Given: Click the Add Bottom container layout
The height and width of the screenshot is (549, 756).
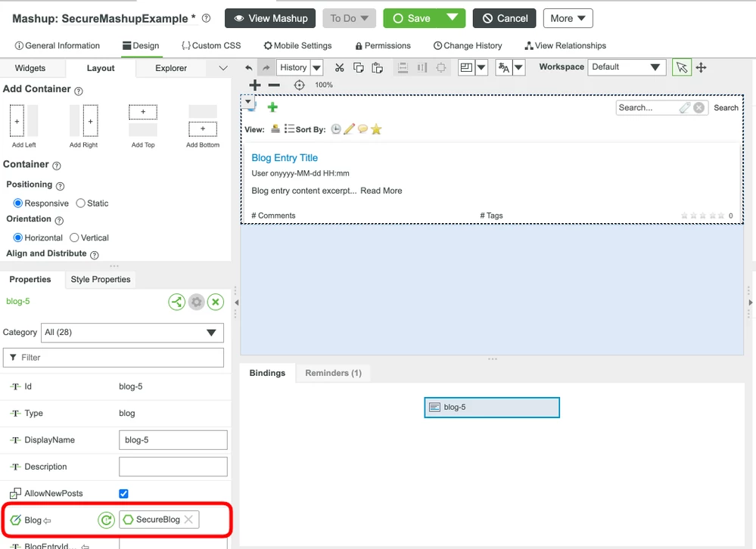Looking at the screenshot, I should (203, 126).
